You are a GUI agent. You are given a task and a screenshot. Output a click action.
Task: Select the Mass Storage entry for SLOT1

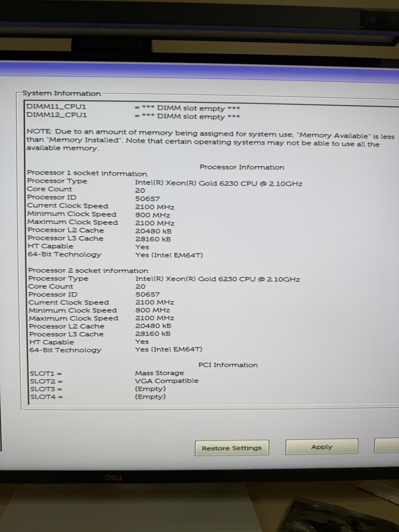coord(160,373)
